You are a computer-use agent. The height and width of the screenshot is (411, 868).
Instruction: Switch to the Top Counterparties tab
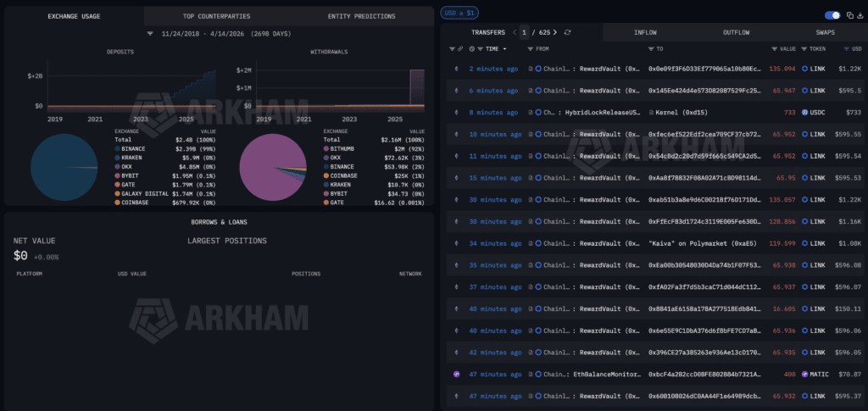click(216, 17)
